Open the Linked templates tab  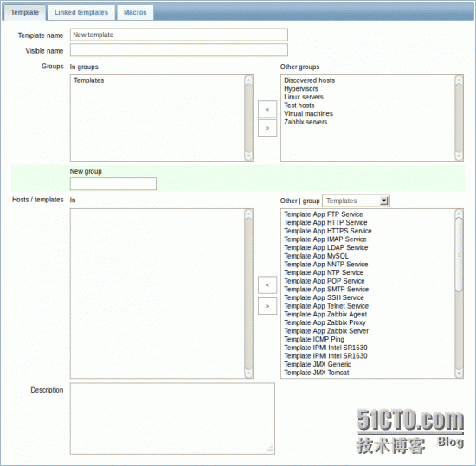point(81,12)
